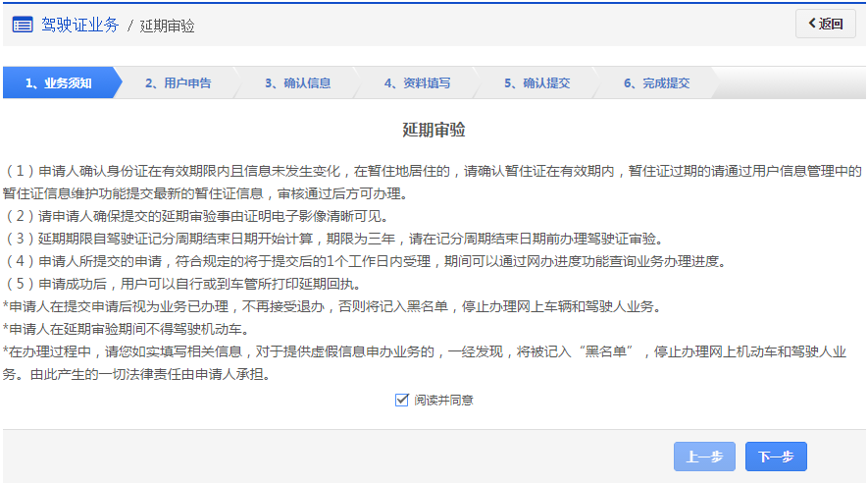Click the left chevron inside the 返回 button
Screen dimensions: 868x484
click(812, 24)
